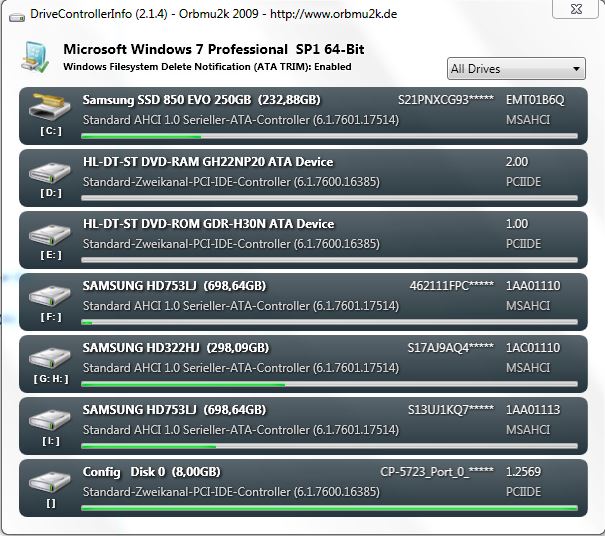Click the SAMSUNG HD322HJ usage bar
The height and width of the screenshot is (536, 605).
(x=329, y=384)
